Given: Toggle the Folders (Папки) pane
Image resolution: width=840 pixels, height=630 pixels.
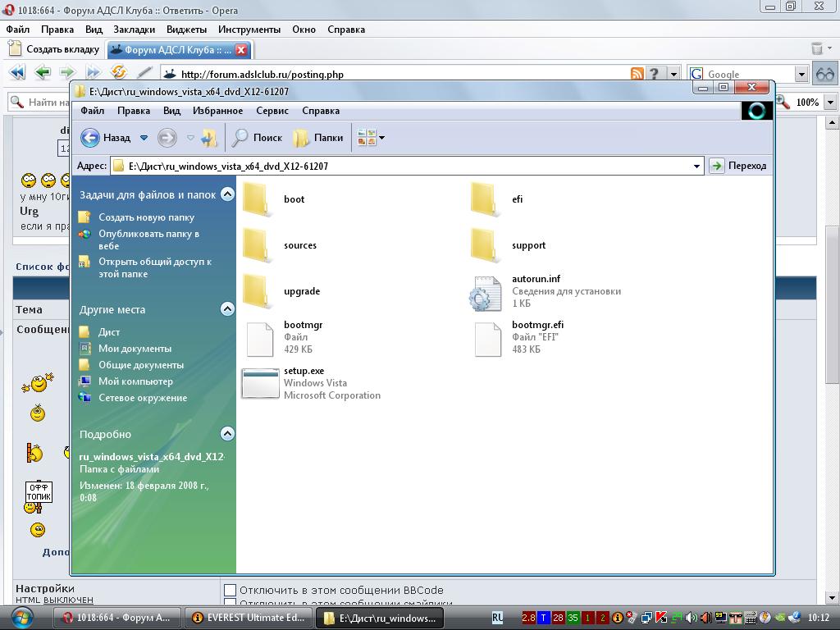Looking at the screenshot, I should point(318,138).
